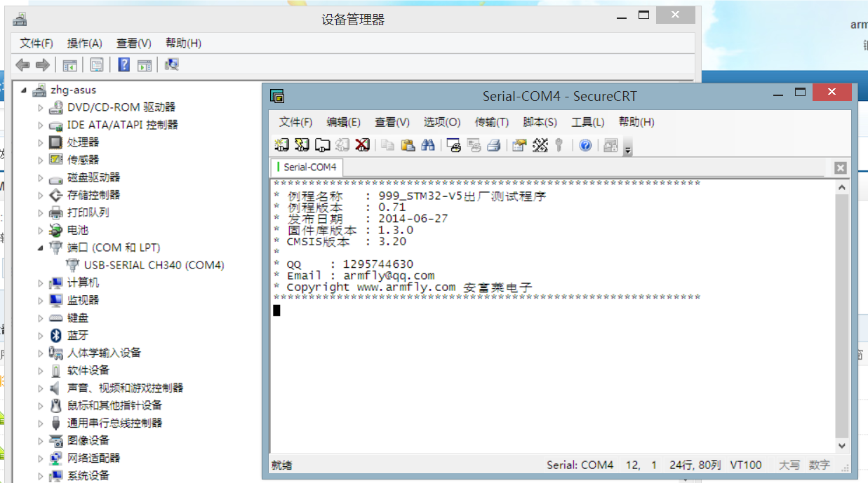Click the Connect in Tab icon
868x483 pixels.
point(322,145)
